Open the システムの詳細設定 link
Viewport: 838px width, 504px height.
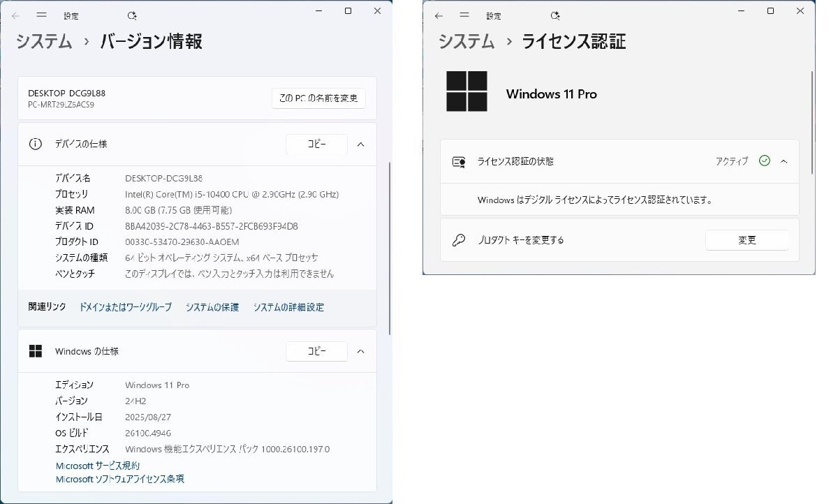pos(288,307)
